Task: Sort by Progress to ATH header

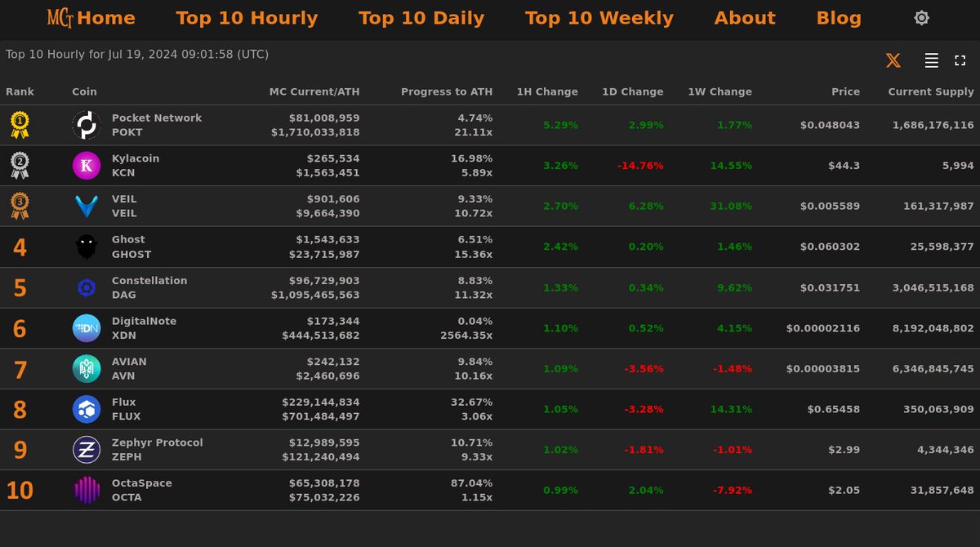Action: (x=447, y=92)
